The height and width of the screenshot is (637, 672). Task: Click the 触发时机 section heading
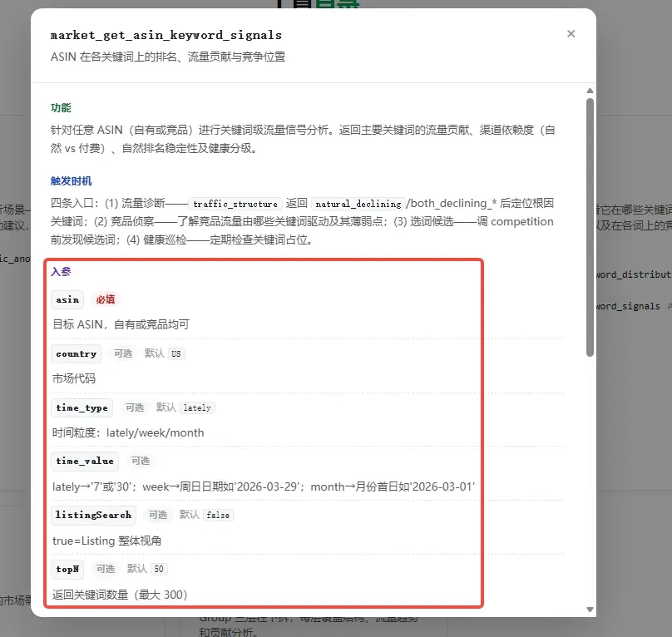(x=72, y=181)
